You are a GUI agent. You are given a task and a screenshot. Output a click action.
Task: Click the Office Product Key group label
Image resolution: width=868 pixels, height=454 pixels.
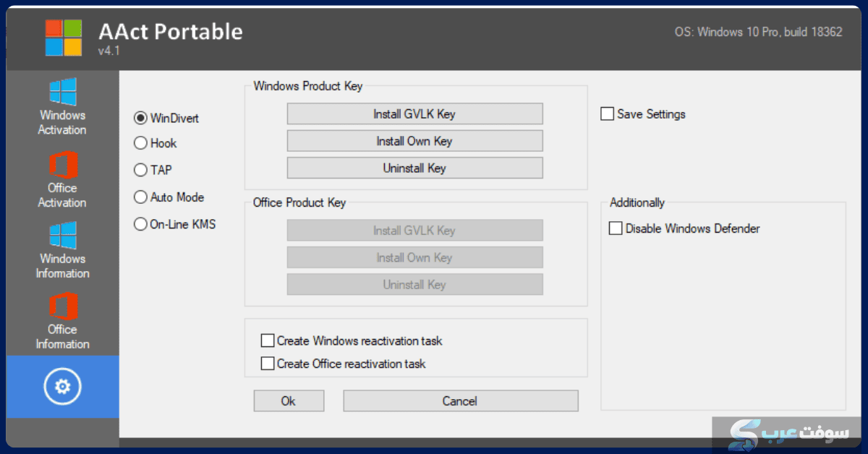[x=299, y=202]
